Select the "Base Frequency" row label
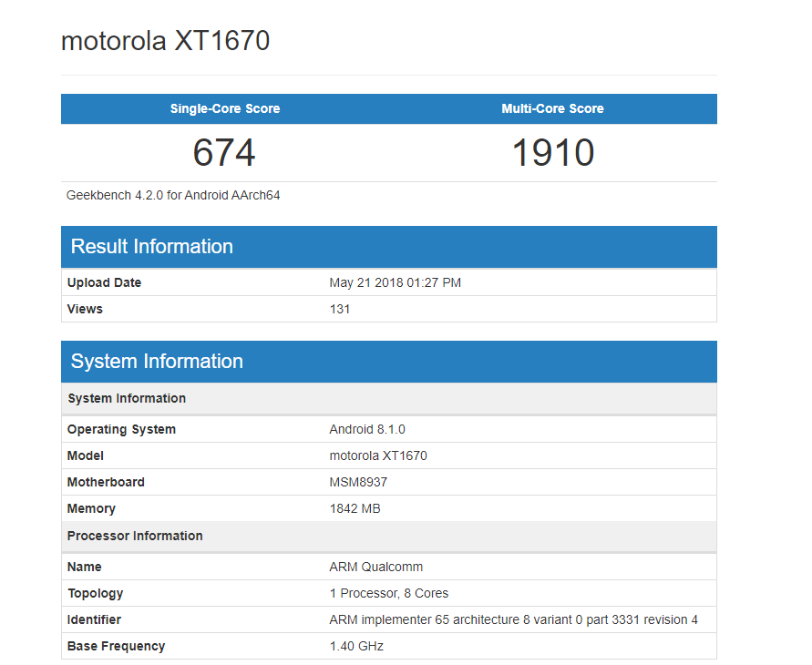This screenshot has height=665, width=812. pyautogui.click(x=116, y=646)
